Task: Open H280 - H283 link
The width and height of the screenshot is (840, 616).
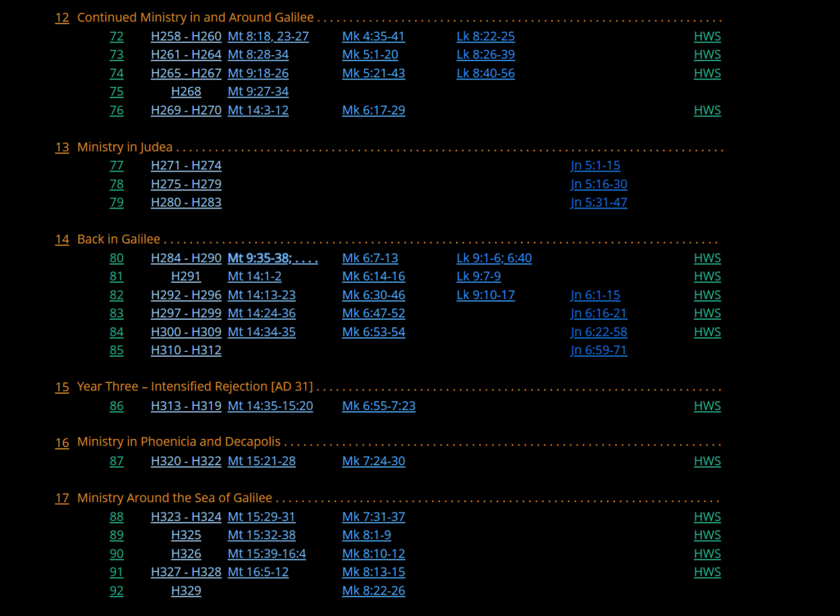Action: [186, 203]
